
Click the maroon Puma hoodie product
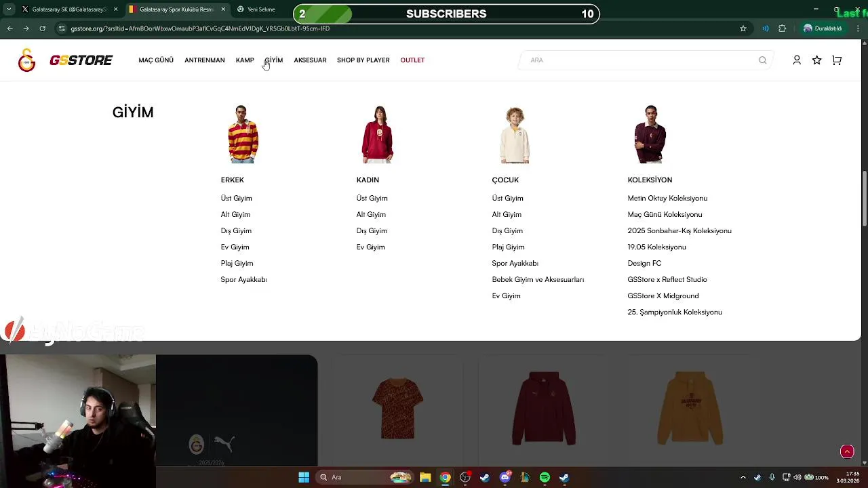[544, 408]
